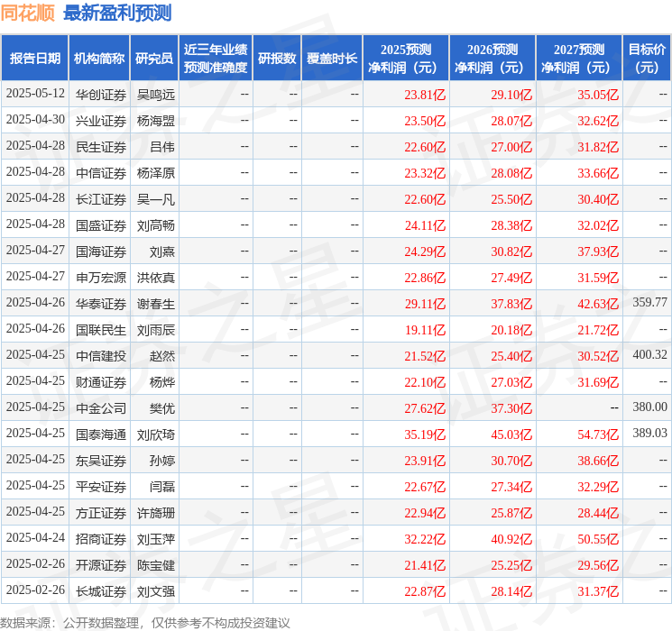Viewport: 672px width, 631px height.
Task: Select the 方正证券 institution cell
Action: point(101,513)
